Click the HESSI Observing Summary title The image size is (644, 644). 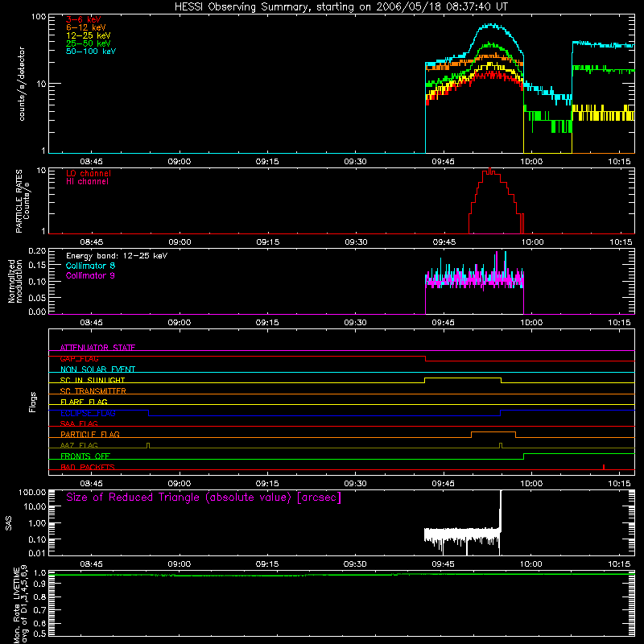(341, 7)
